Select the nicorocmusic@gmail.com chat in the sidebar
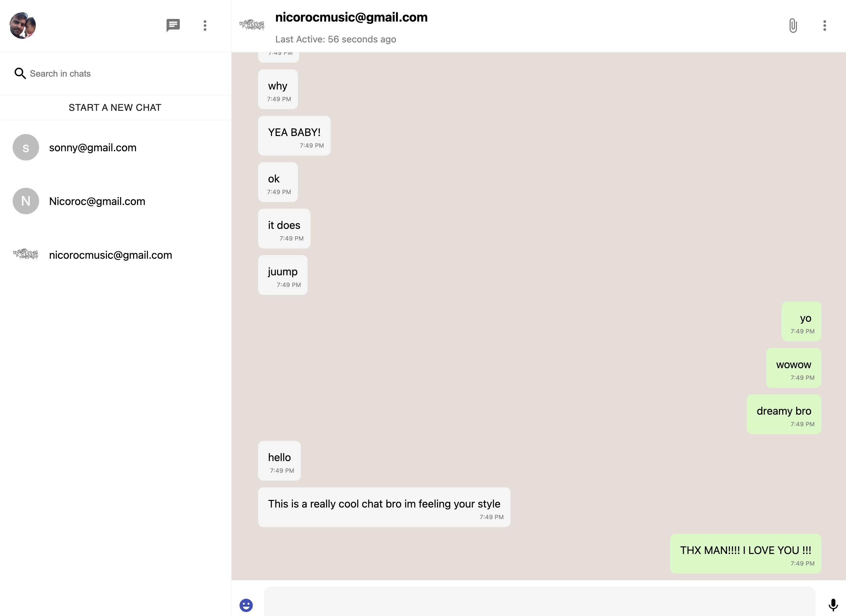Image resolution: width=846 pixels, height=616 pixels. (110, 255)
